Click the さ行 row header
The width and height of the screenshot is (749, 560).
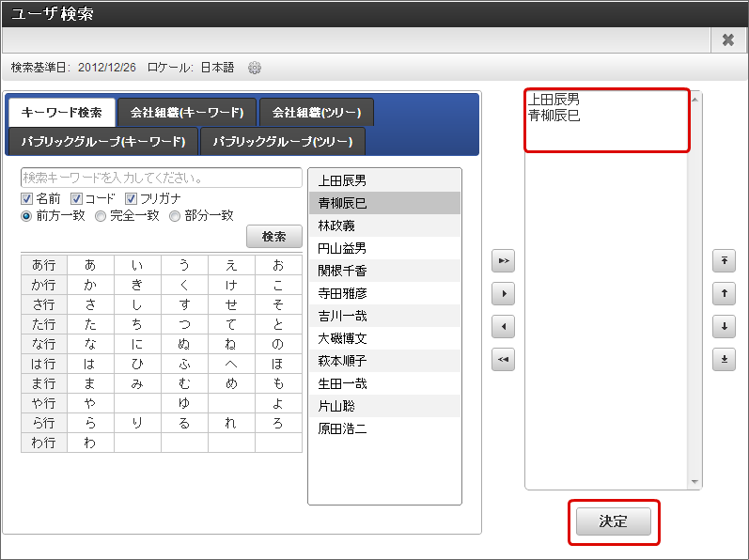pyautogui.click(x=43, y=304)
